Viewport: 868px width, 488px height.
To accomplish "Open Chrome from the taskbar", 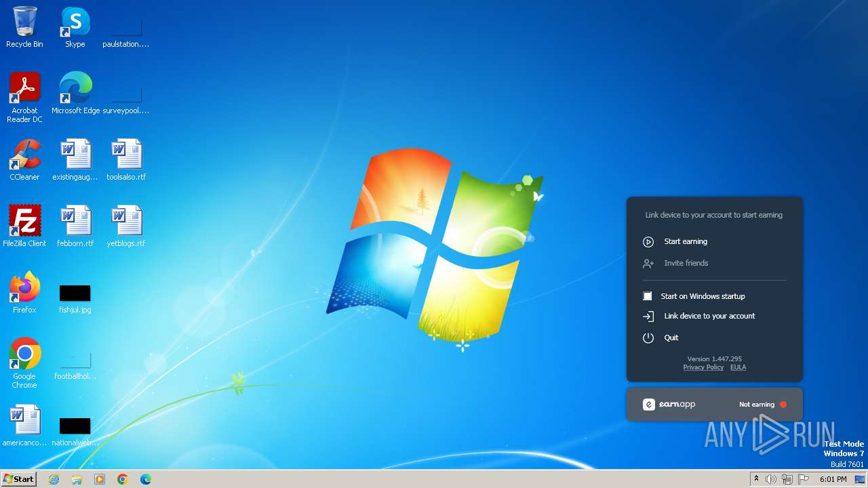I will click(x=123, y=479).
